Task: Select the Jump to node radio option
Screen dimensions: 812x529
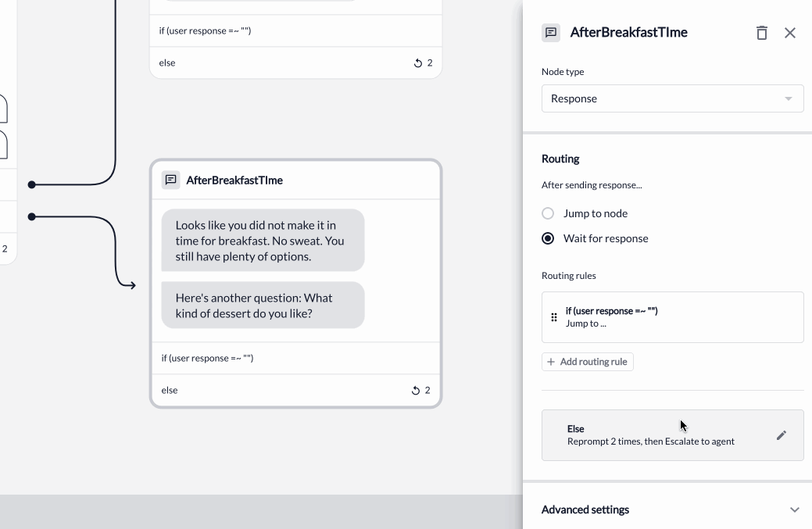Action: (x=548, y=213)
